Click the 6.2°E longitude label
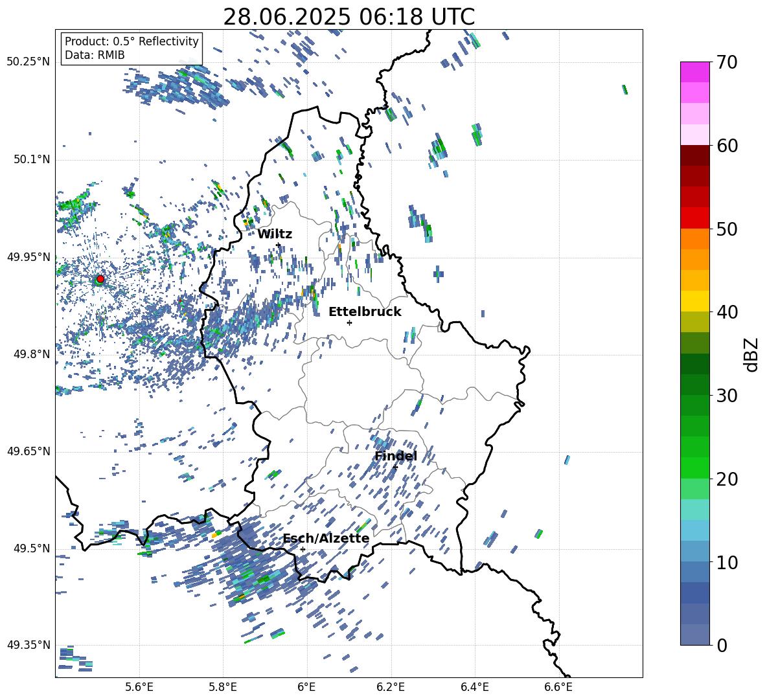Image resolution: width=767 pixels, height=700 pixels. click(x=391, y=688)
